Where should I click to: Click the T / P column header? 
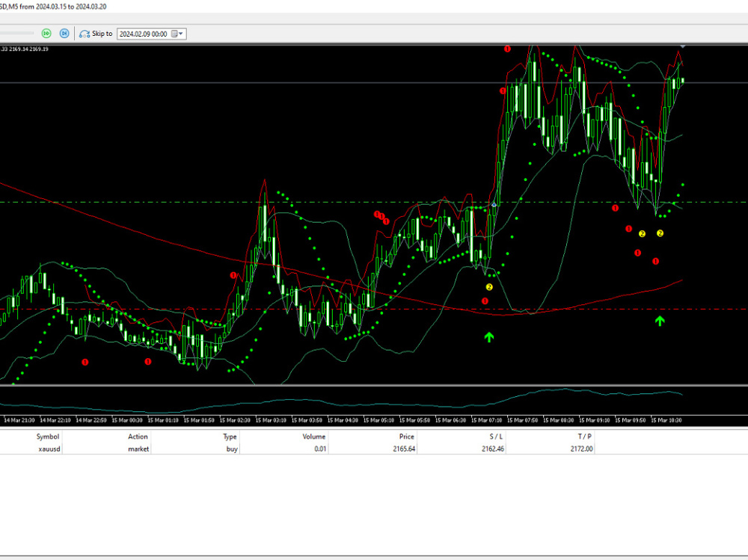pyautogui.click(x=584, y=437)
